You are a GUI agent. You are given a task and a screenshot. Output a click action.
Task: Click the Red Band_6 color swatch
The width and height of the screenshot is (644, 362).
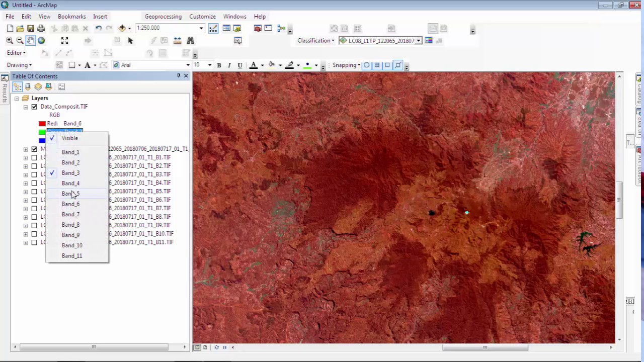click(42, 124)
